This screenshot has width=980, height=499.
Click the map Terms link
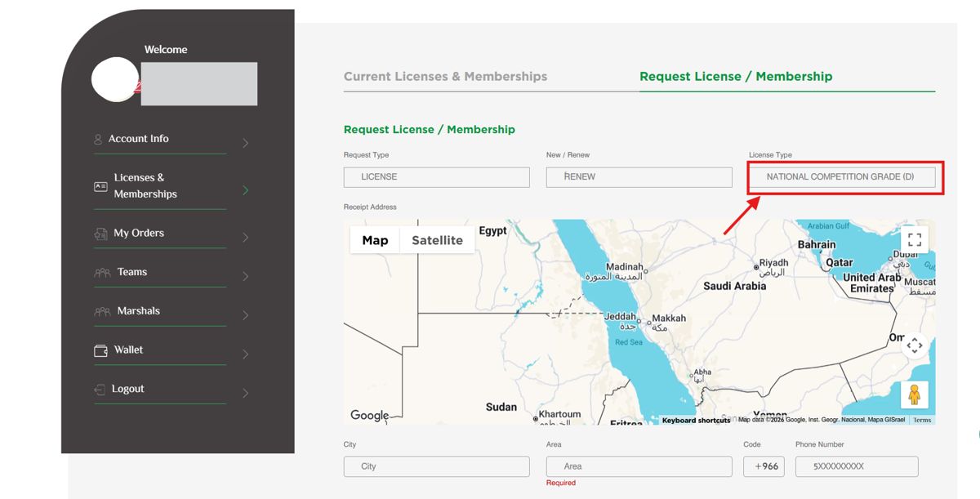pyautogui.click(x=922, y=421)
